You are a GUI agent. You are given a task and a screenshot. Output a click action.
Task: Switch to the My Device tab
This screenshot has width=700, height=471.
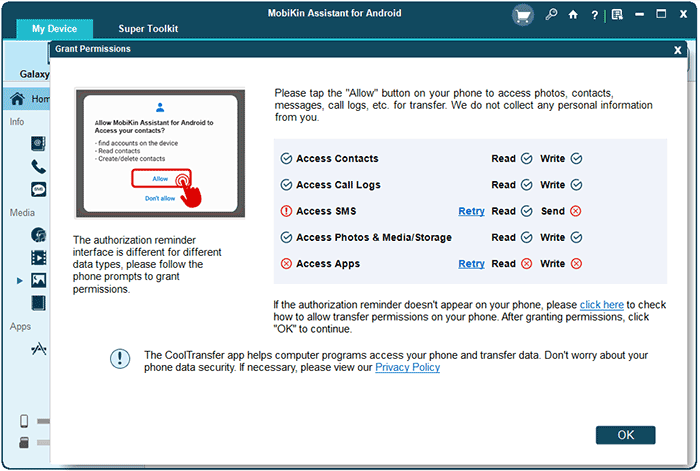54,29
